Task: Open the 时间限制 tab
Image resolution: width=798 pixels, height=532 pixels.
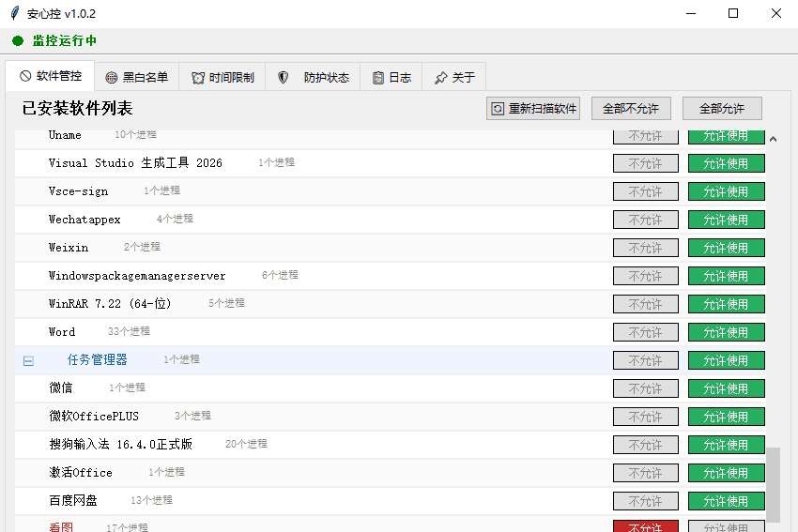Action: [x=223, y=77]
